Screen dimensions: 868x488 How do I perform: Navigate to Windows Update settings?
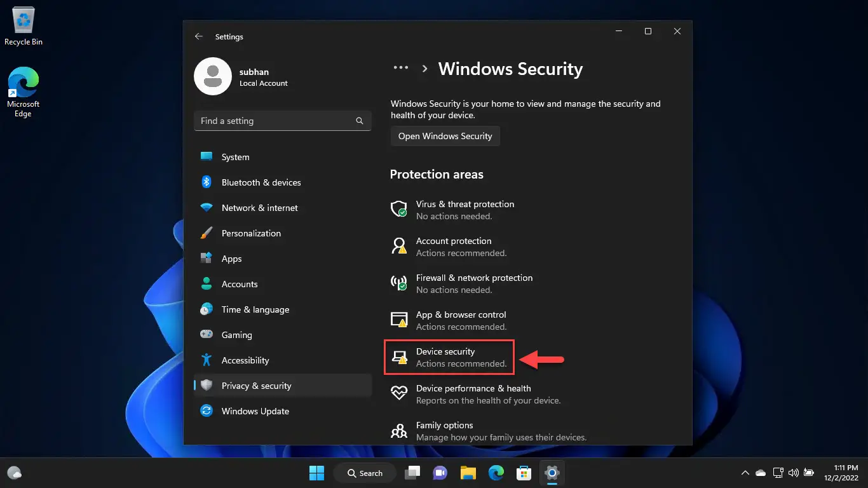283,410
